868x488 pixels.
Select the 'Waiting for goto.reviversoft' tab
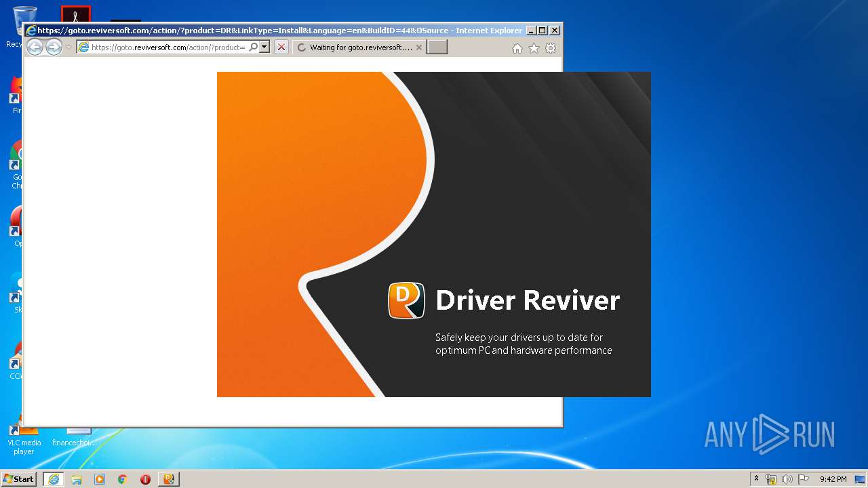(358, 47)
